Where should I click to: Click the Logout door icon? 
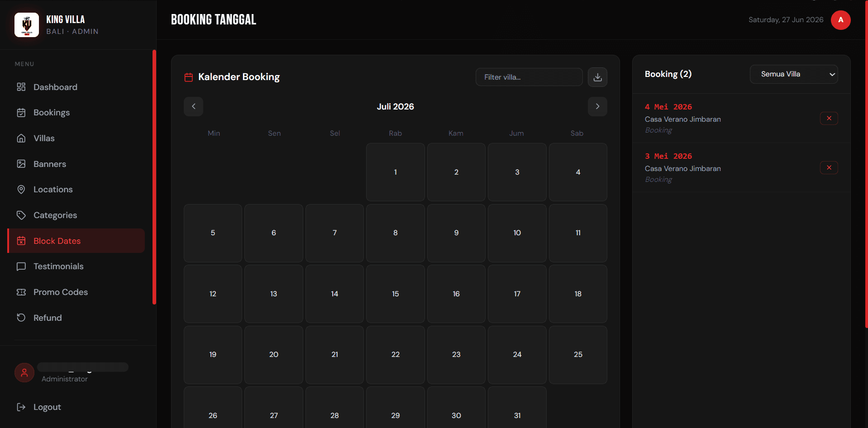click(21, 407)
